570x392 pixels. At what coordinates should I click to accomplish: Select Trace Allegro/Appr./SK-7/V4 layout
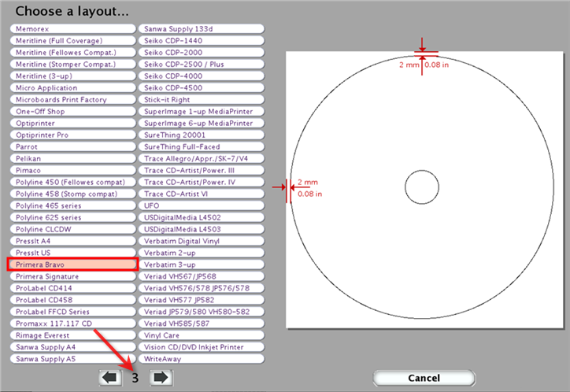[202, 158]
